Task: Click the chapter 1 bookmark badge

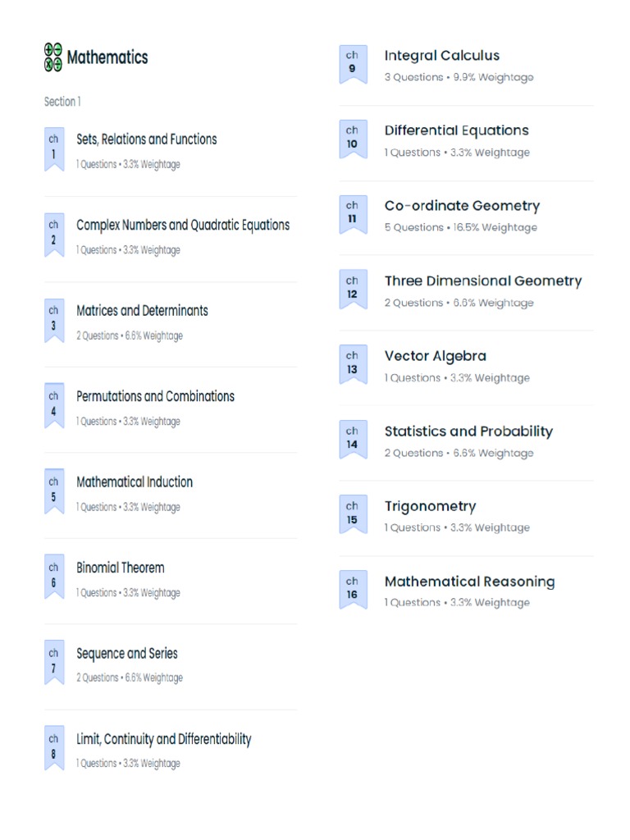Action: (54, 148)
